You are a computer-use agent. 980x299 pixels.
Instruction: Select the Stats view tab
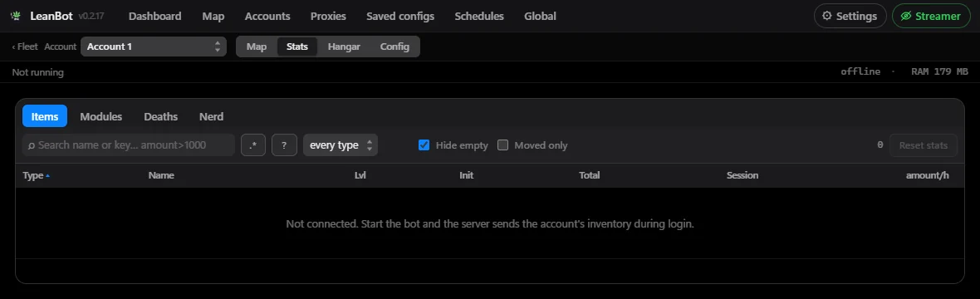click(x=296, y=47)
